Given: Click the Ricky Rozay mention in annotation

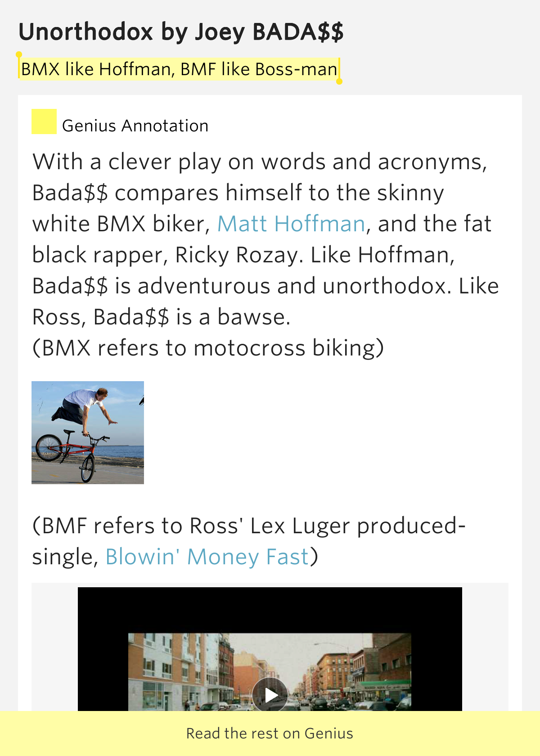Looking at the screenshot, I should [x=235, y=255].
